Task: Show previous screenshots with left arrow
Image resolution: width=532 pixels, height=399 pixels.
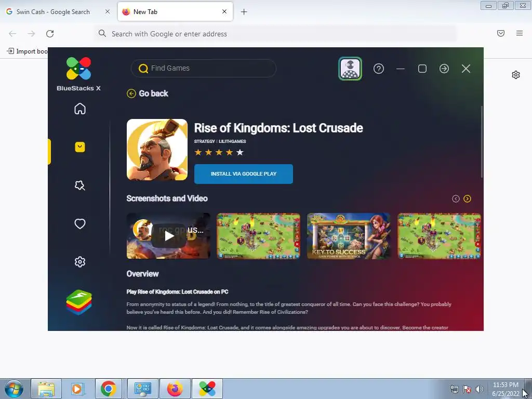Action: [x=456, y=199]
